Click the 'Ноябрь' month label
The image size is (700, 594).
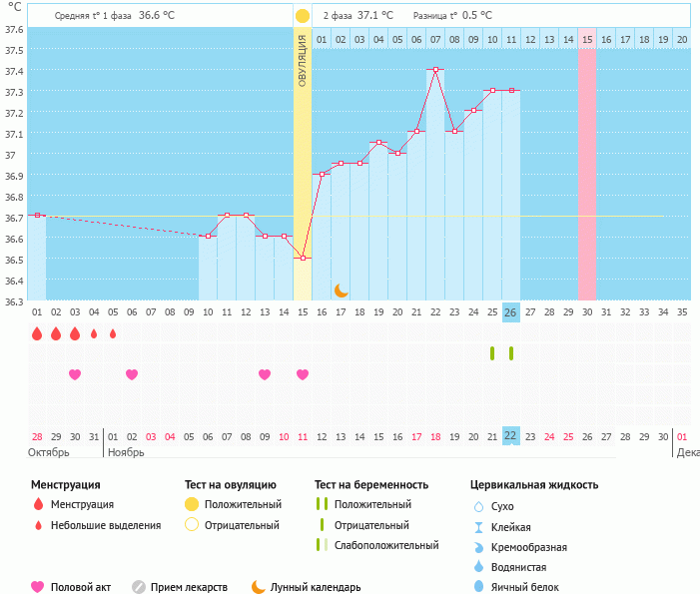click(x=126, y=452)
